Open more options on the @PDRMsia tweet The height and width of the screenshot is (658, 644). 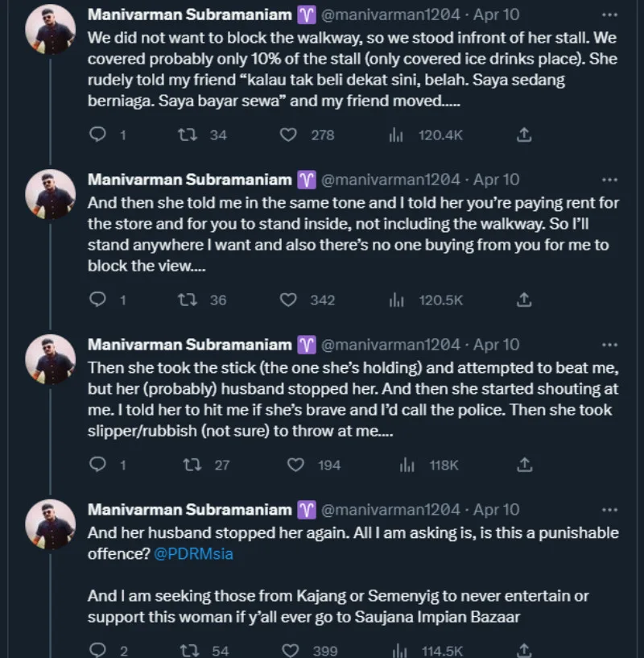[x=609, y=510]
